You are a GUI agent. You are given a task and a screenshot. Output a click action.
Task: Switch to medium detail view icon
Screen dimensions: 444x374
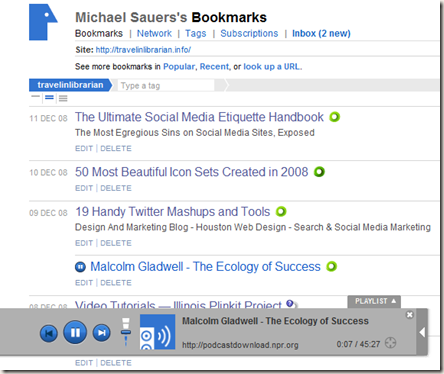click(x=49, y=98)
